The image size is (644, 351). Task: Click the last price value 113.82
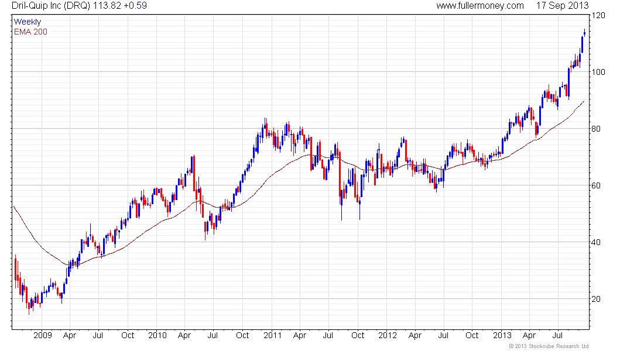click(107, 6)
